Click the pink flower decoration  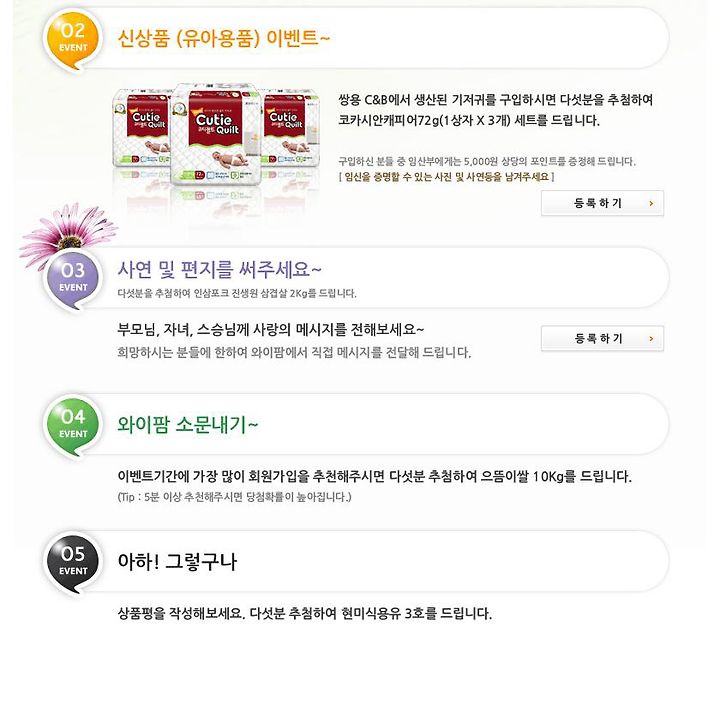pos(68,232)
